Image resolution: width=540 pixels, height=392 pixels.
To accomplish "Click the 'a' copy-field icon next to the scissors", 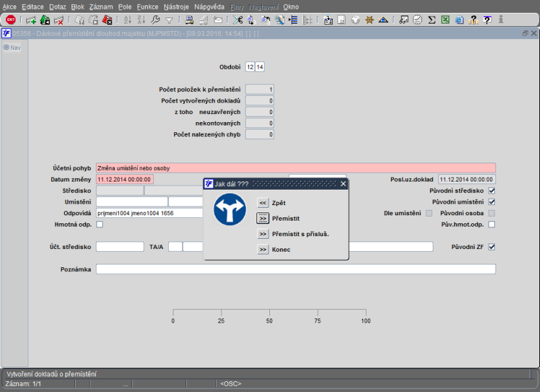I will pos(251,20).
